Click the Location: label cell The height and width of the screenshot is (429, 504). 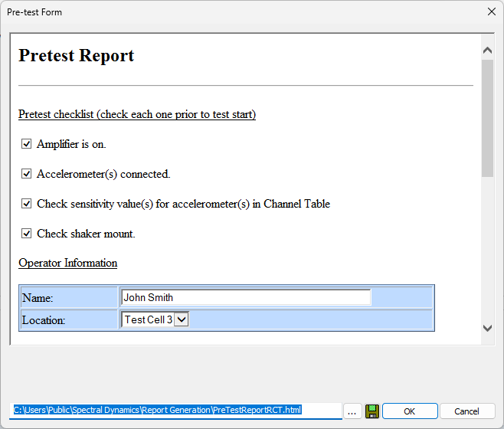(69, 319)
